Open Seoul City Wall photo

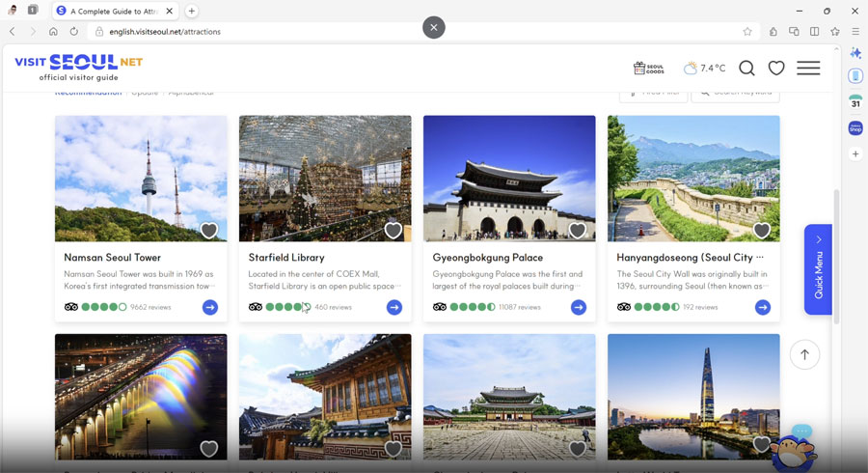(693, 179)
